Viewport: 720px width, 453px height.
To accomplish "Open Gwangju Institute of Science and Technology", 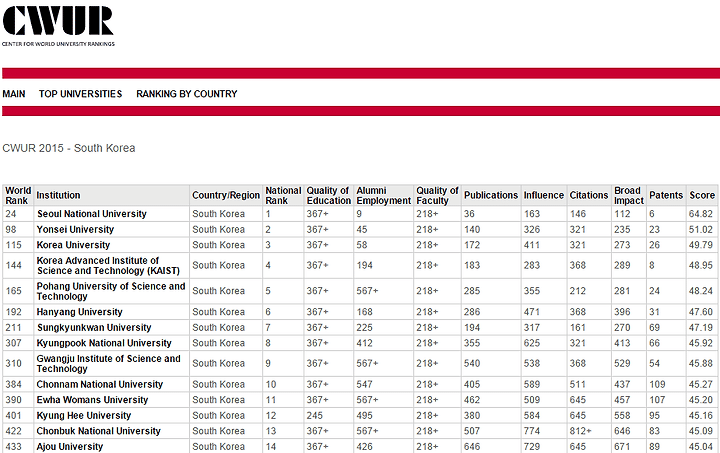I will [109, 364].
